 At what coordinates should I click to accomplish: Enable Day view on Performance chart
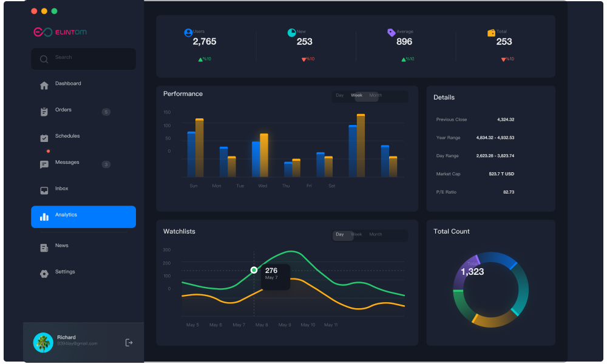(x=339, y=95)
